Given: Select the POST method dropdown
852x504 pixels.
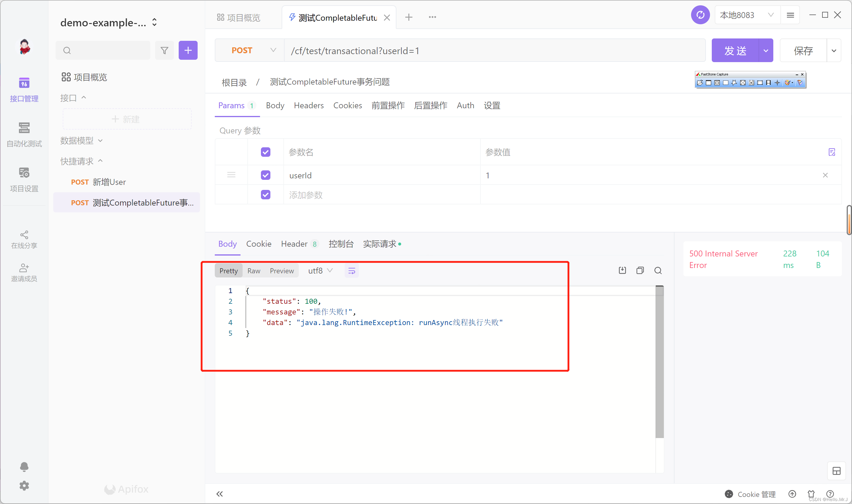Looking at the screenshot, I should pos(248,50).
